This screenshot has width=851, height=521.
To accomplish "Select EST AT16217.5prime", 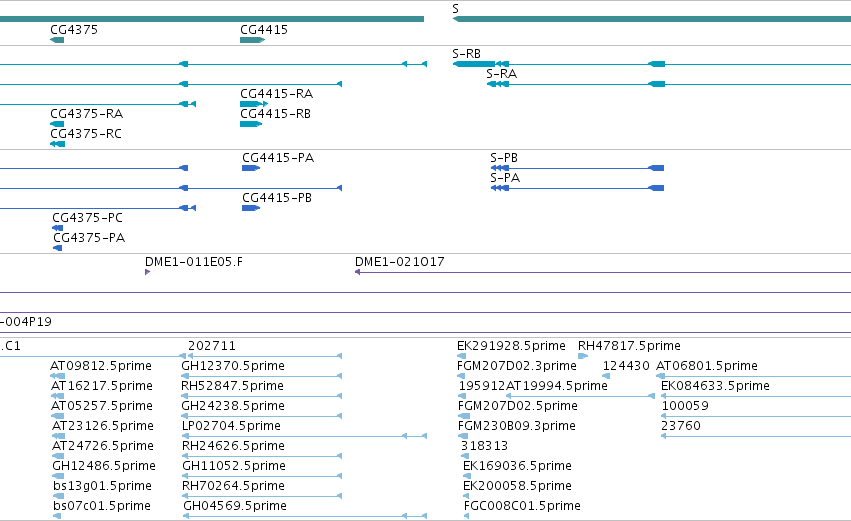I will coord(101,386).
